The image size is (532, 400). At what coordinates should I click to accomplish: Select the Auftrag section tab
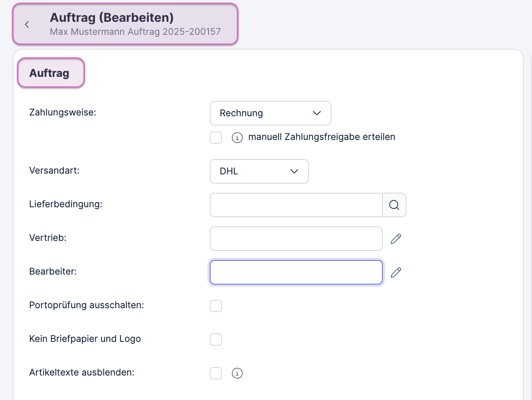pos(49,73)
